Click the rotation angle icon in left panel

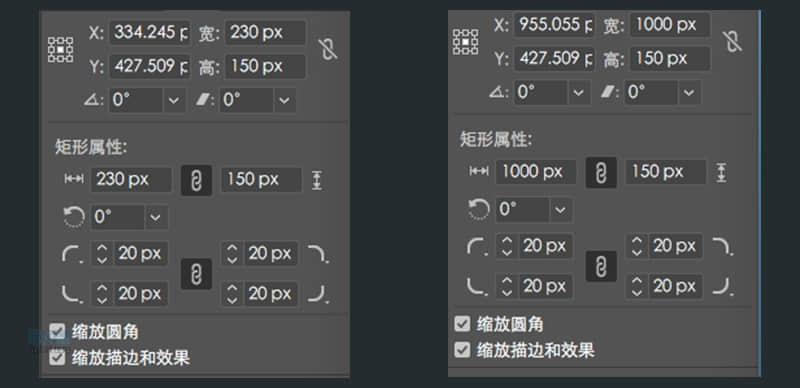pos(92,101)
